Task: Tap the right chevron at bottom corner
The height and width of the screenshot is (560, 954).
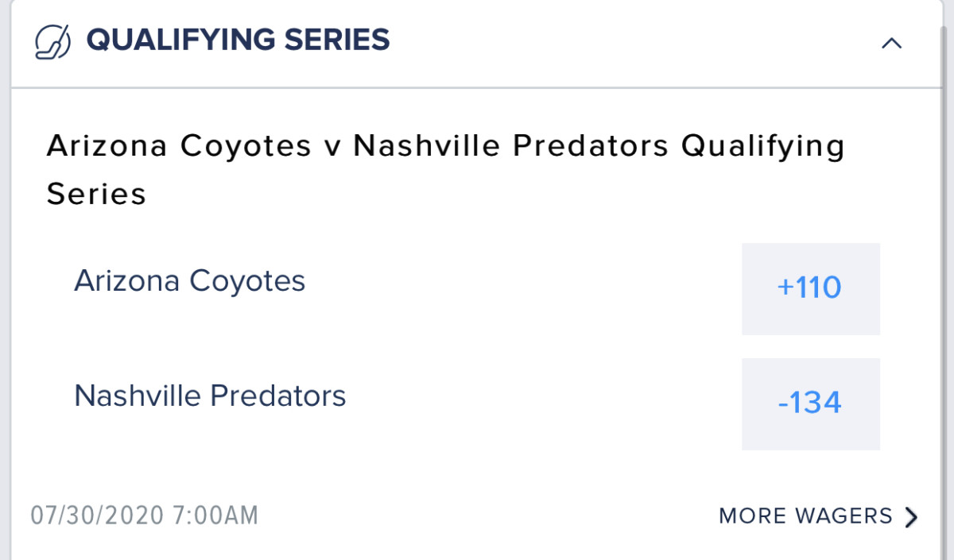Action: click(911, 517)
